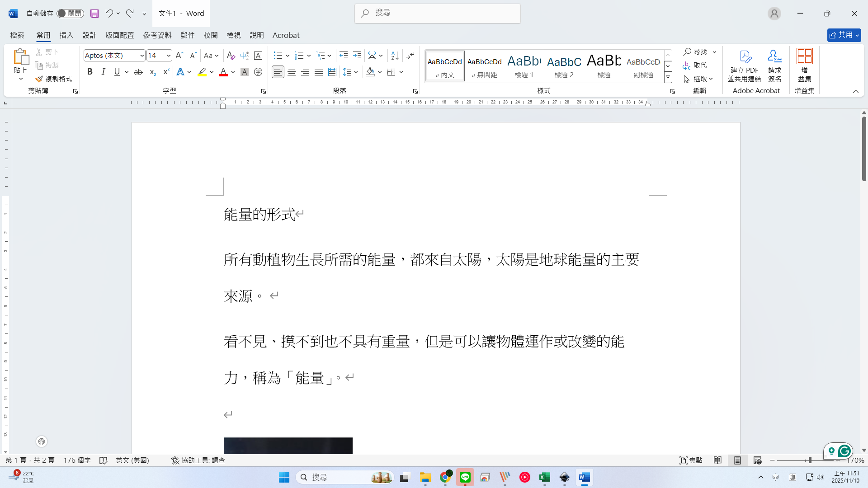868x488 pixels.
Task: Click the save icon in title bar
Action: pos(94,14)
